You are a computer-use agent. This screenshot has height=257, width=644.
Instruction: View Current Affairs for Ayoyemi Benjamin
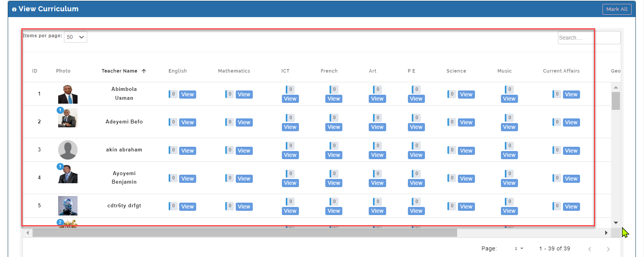click(x=571, y=179)
